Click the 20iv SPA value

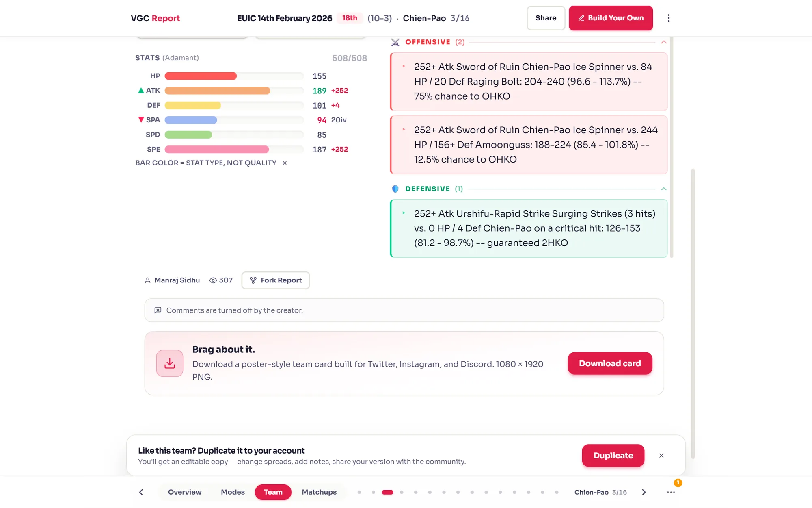[x=339, y=120]
